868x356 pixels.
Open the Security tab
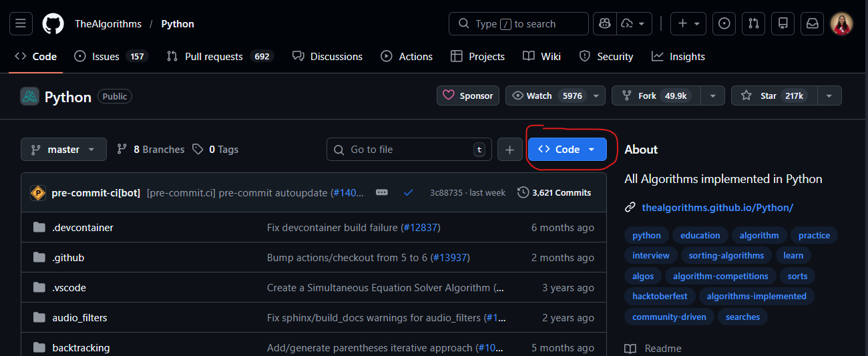click(606, 57)
